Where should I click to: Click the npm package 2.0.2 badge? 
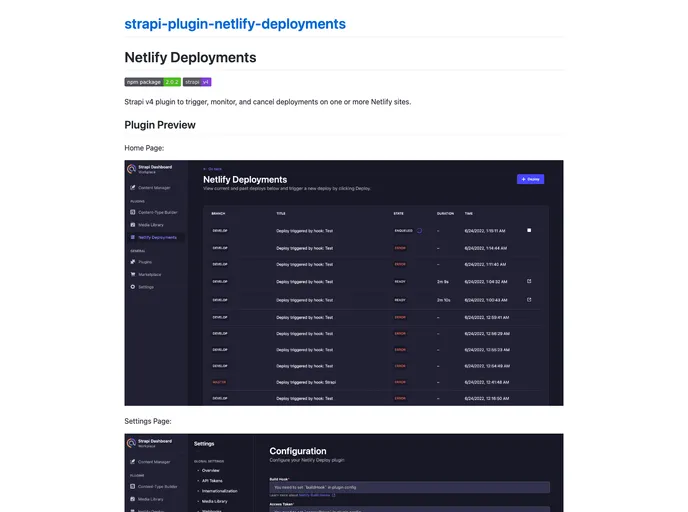coord(153,82)
